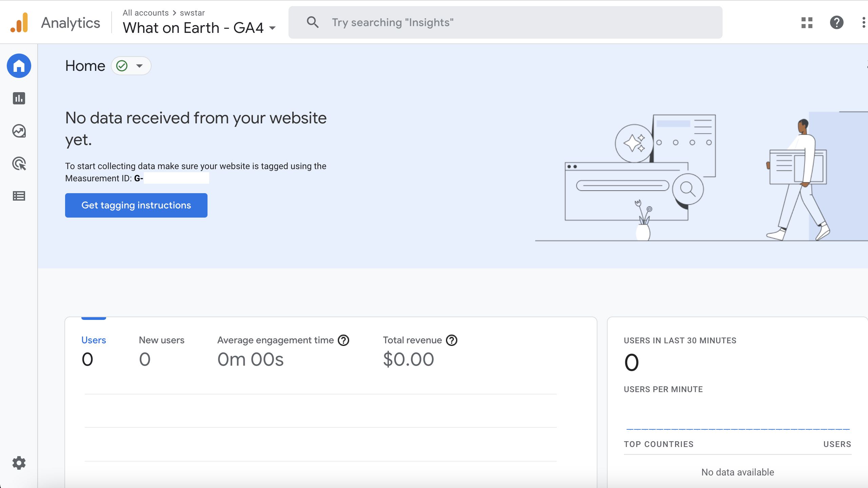Screen dimensions: 868x488
Task: Select the Home icon in the sidebar
Action: [x=19, y=66]
